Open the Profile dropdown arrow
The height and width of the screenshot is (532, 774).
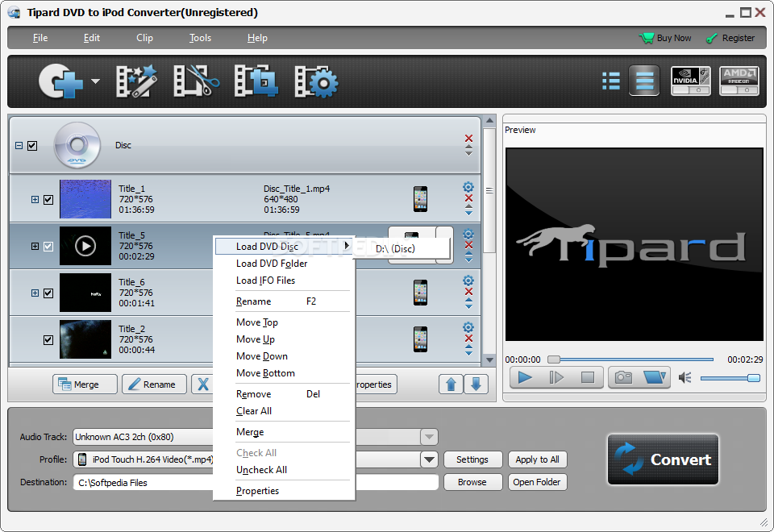[429, 459]
